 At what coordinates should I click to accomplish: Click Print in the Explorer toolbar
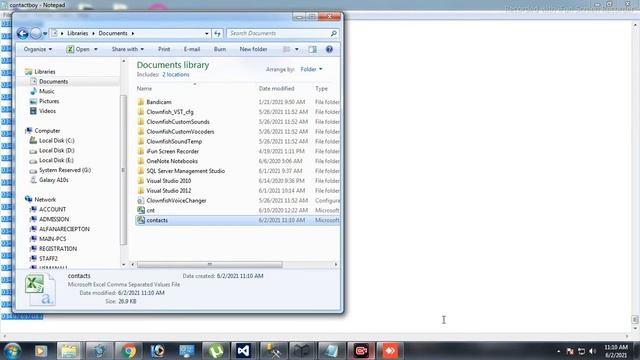tap(164, 49)
